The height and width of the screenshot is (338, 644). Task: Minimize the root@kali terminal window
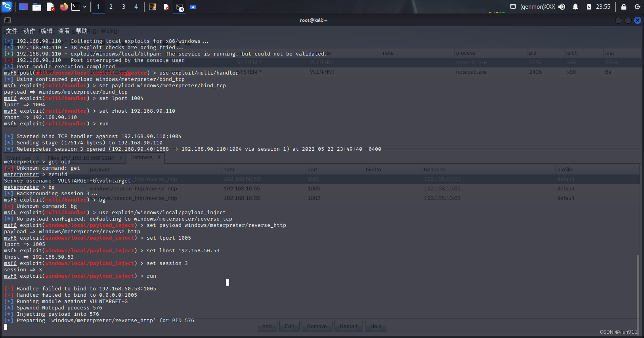[619, 20]
